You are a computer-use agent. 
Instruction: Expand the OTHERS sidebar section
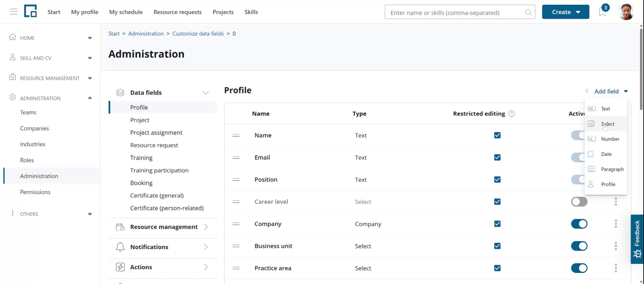[90, 214]
